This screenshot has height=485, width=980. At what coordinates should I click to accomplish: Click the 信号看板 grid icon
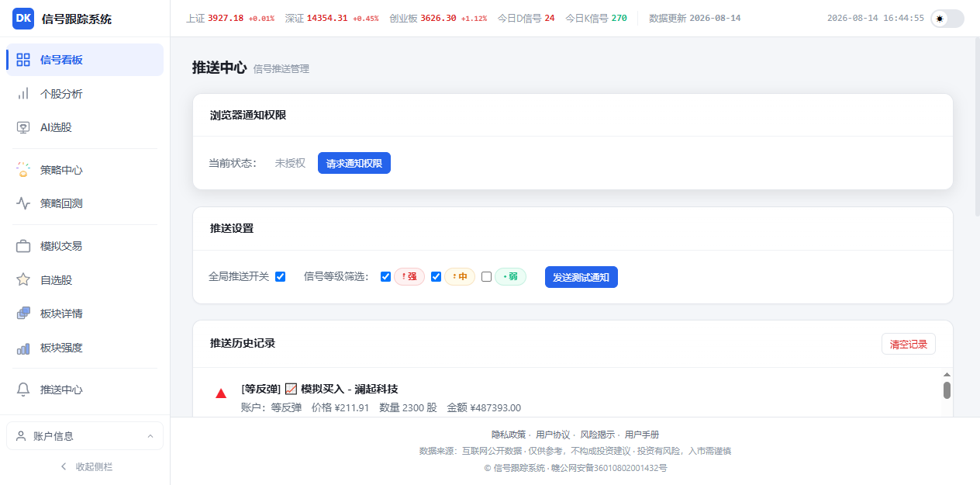click(x=23, y=60)
